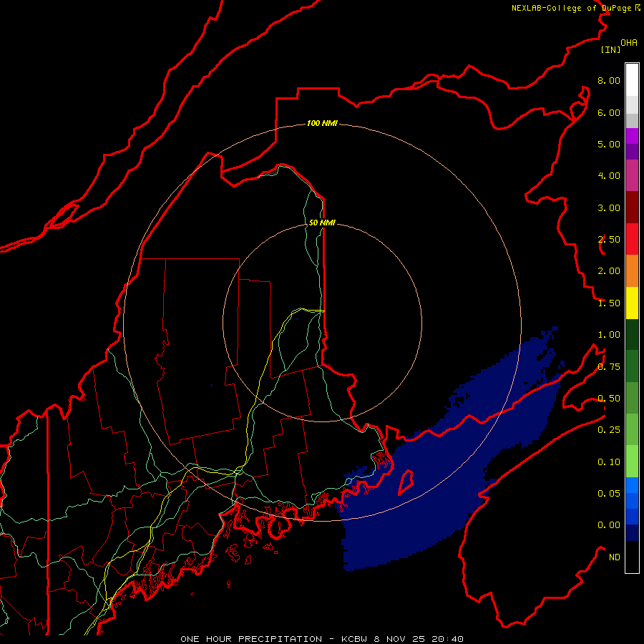Click the 0.00 legend value
This screenshot has width=644, height=644.
(609, 525)
